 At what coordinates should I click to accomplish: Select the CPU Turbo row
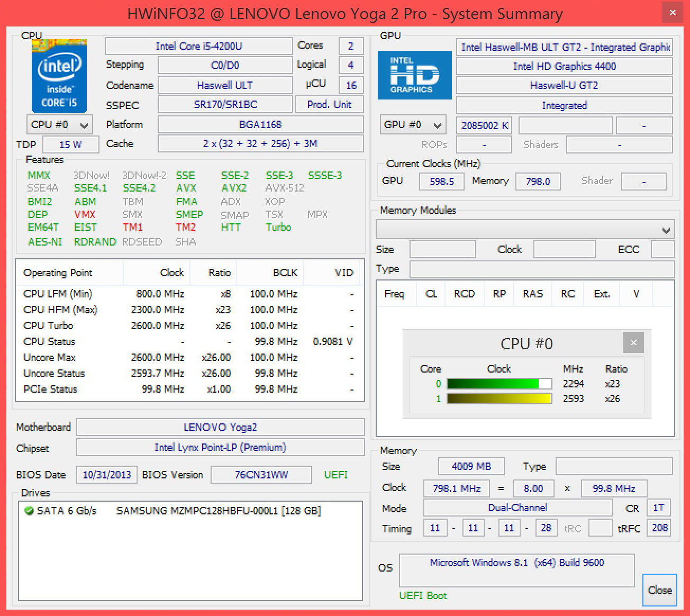point(189,325)
